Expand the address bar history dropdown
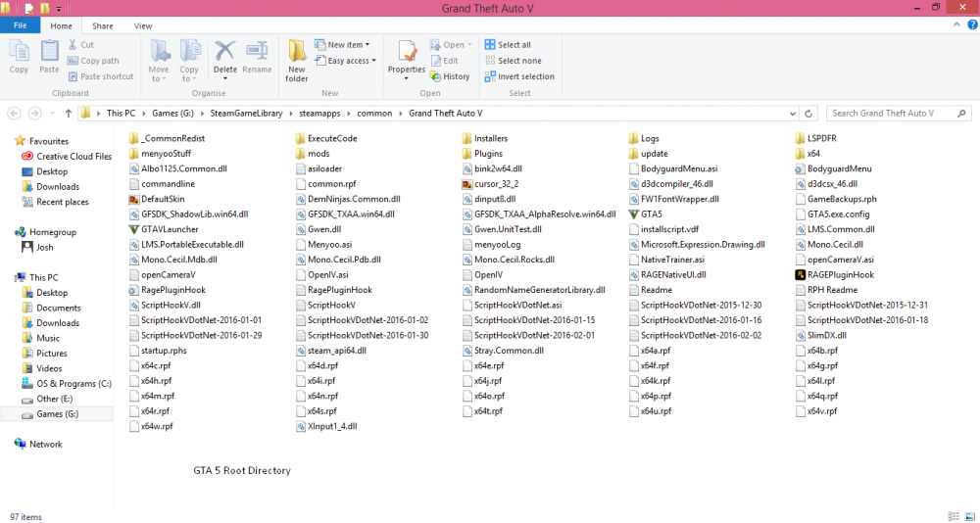The height and width of the screenshot is (523, 980). (793, 114)
